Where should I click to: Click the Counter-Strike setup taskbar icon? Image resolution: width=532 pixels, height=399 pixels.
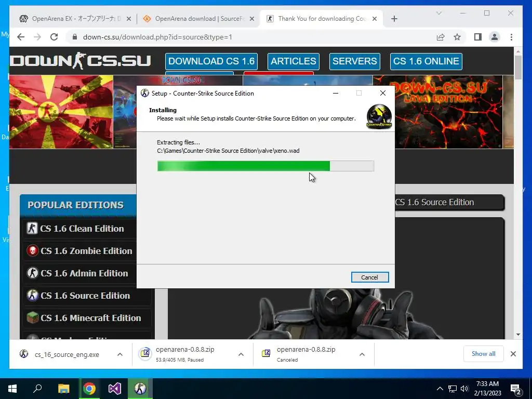[x=140, y=389]
